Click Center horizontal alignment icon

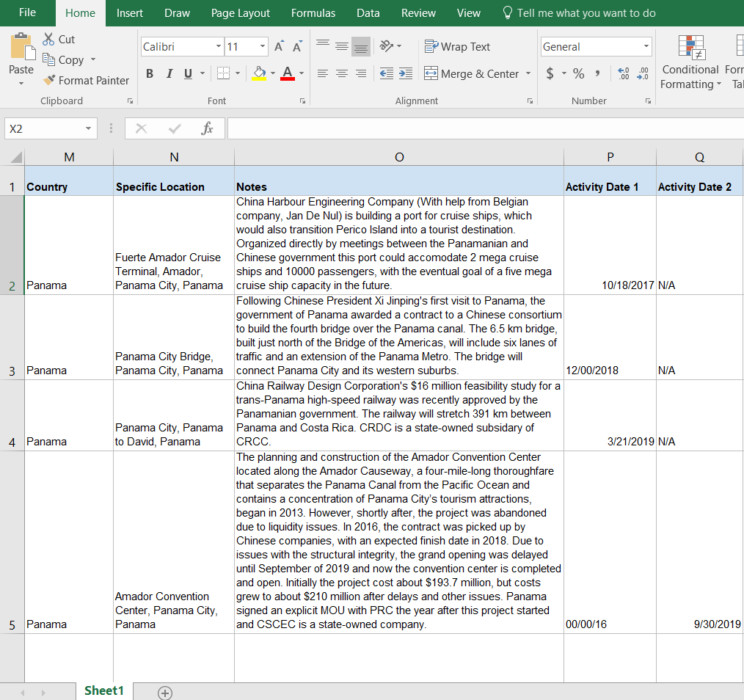[342, 73]
